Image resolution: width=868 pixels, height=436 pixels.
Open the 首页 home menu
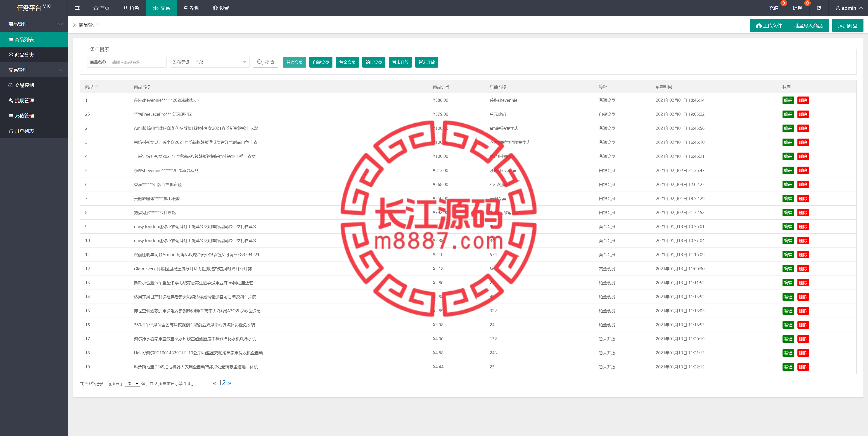[101, 8]
